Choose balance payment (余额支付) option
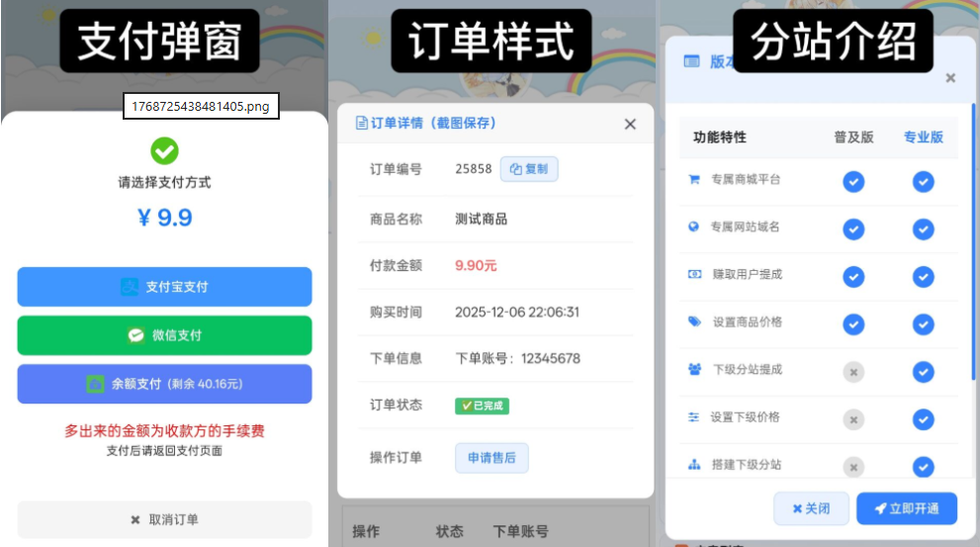 point(164,384)
